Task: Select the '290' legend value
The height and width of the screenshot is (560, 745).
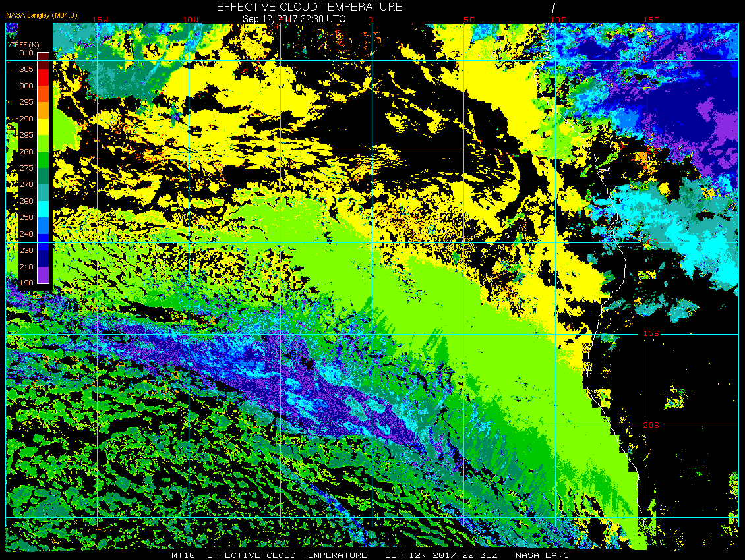Action: coord(26,119)
